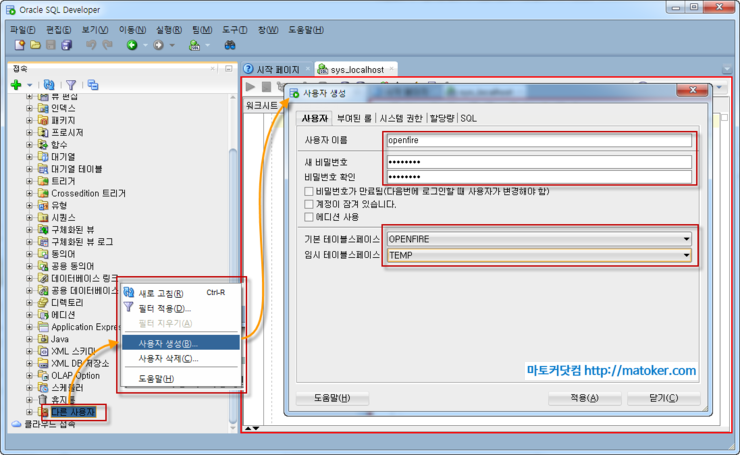Expand the 다른 사용자 tree node
The width and height of the screenshot is (740, 455).
point(29,412)
